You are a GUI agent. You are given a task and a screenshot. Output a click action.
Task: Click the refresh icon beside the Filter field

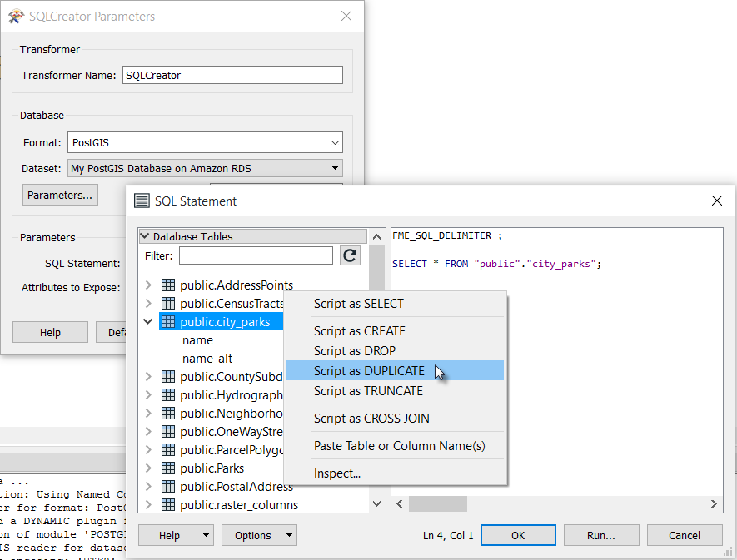click(350, 255)
